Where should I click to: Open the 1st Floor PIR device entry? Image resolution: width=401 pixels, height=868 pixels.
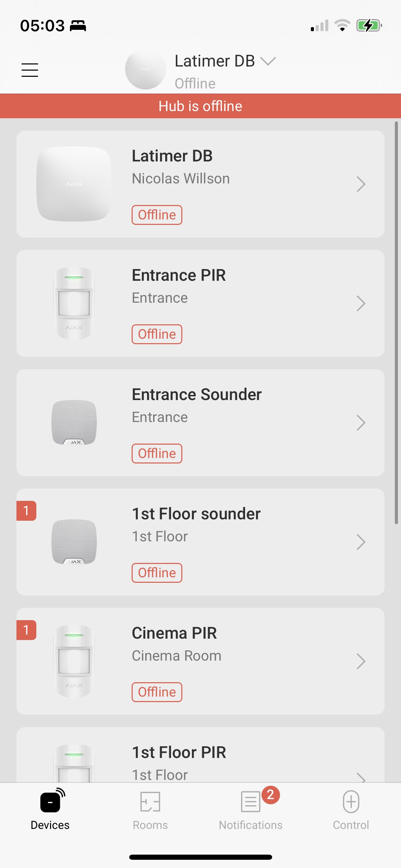(x=200, y=758)
